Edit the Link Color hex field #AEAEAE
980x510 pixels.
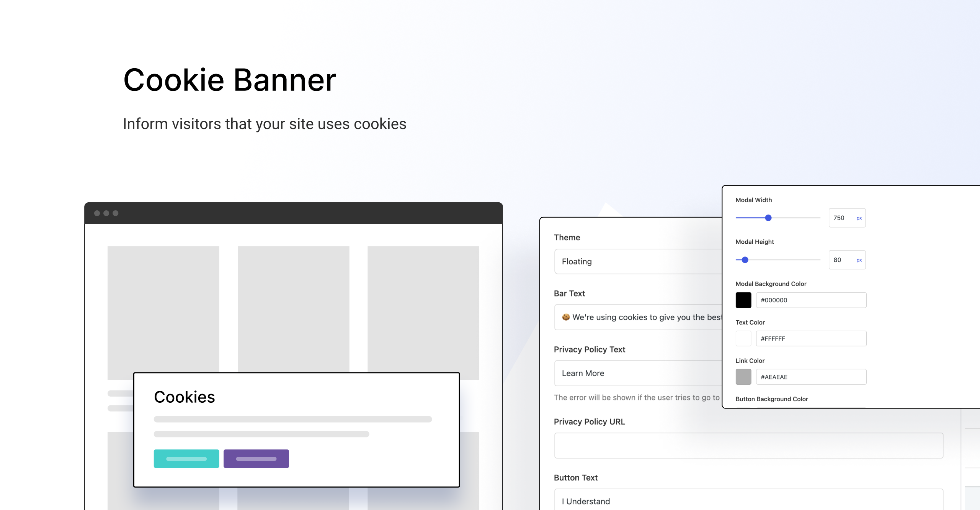[811, 377]
